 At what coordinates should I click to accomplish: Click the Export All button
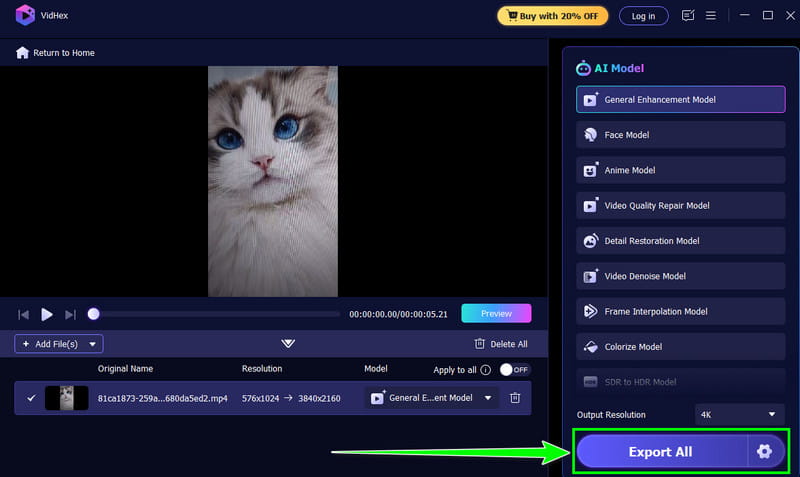[x=661, y=451]
